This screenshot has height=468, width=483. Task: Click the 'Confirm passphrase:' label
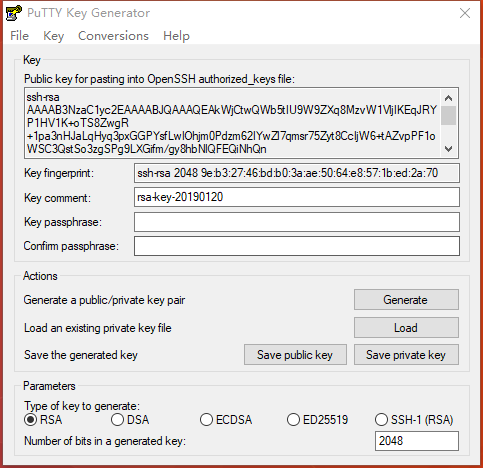pyautogui.click(x=71, y=246)
